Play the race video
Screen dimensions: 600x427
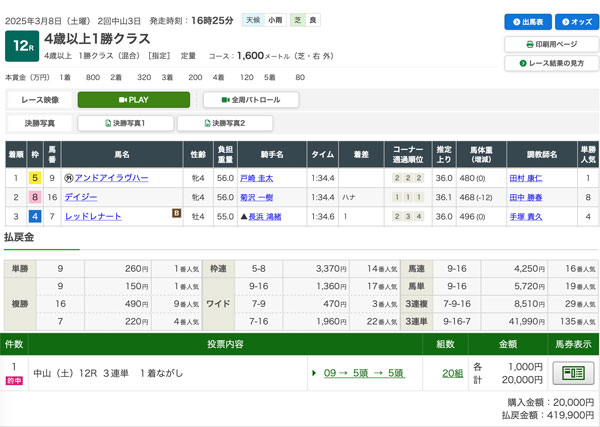point(133,100)
